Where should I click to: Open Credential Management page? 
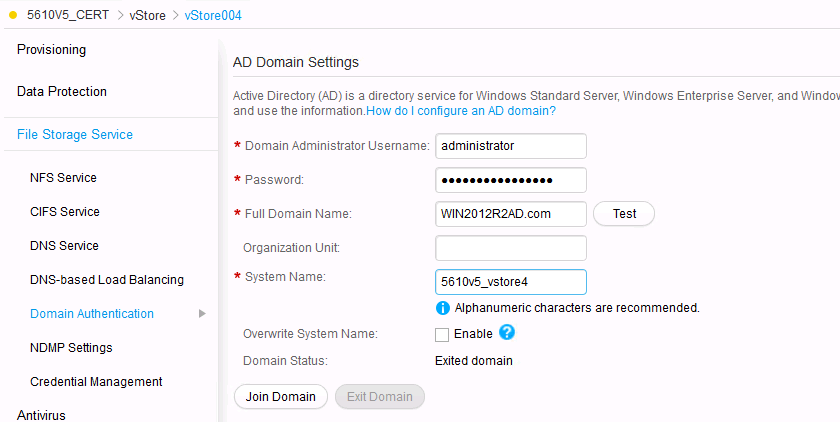coord(96,382)
